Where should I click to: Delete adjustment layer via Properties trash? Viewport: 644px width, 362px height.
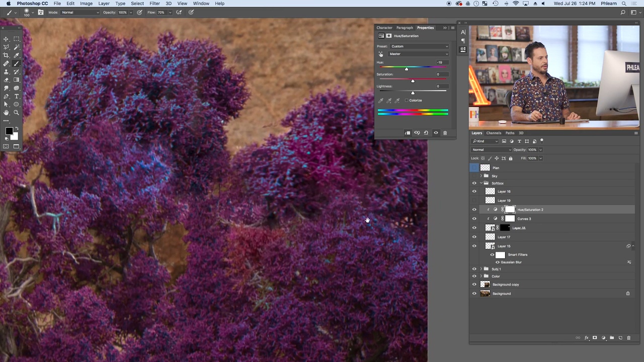(445, 133)
